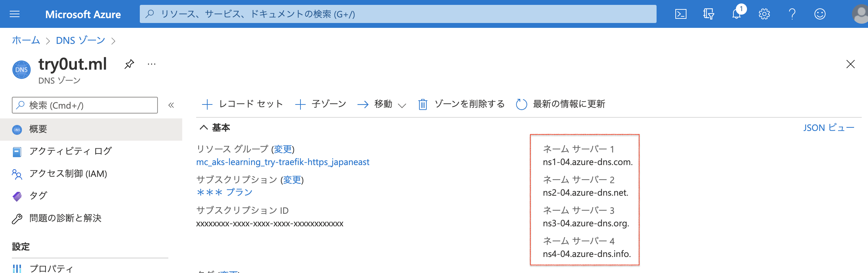Click 変更 next to サブスクリプション
The image size is (868, 273).
click(292, 180)
